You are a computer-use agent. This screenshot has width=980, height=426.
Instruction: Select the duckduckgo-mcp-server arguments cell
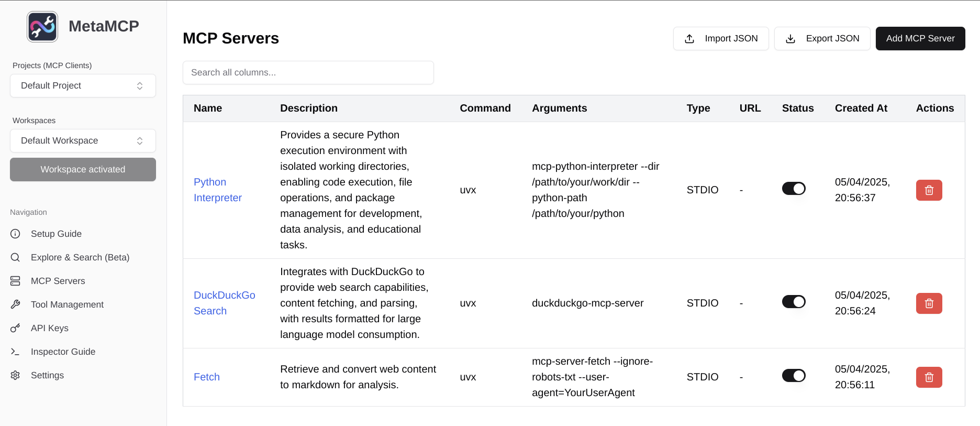[588, 303]
